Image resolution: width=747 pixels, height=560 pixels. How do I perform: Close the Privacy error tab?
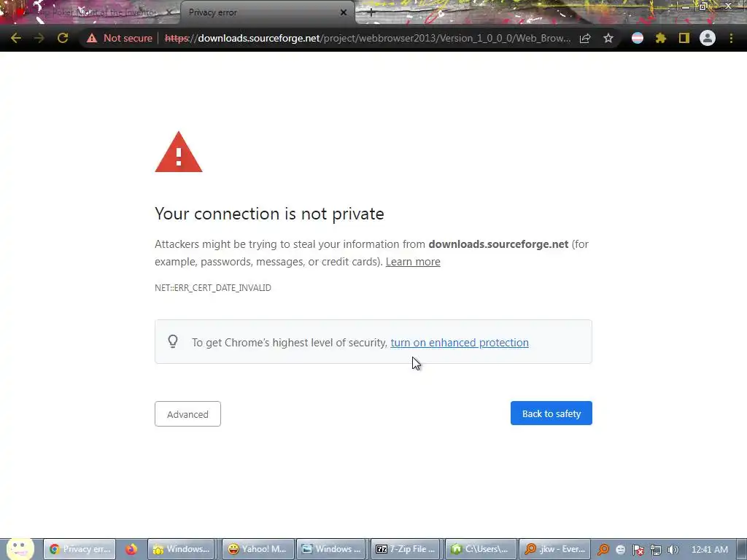(x=344, y=12)
